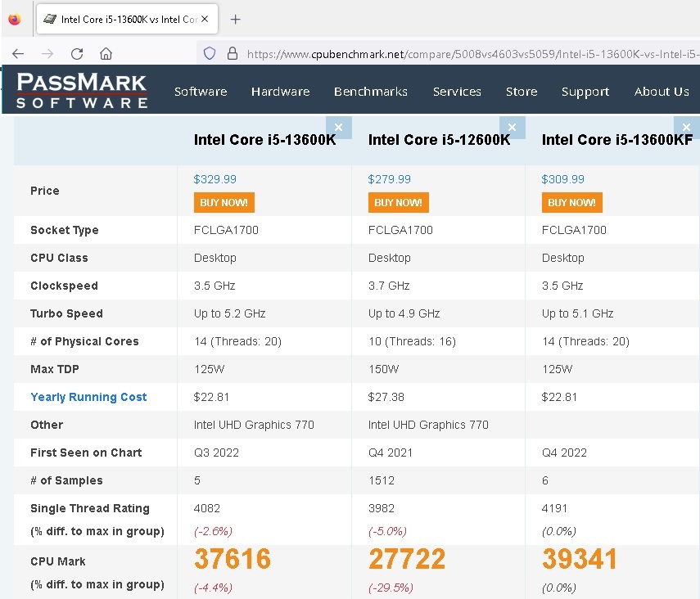Click the CPU Mark score 37616
The height and width of the screenshot is (599, 700).
tap(233, 559)
